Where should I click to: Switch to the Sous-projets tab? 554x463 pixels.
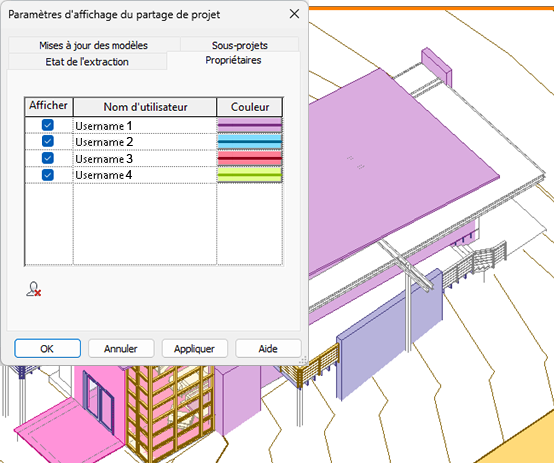click(x=240, y=45)
